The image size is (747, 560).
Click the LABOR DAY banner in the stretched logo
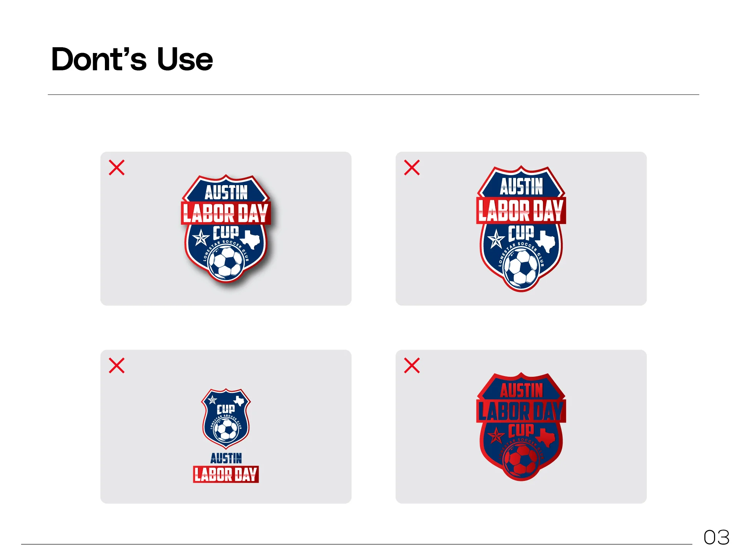coord(521,210)
